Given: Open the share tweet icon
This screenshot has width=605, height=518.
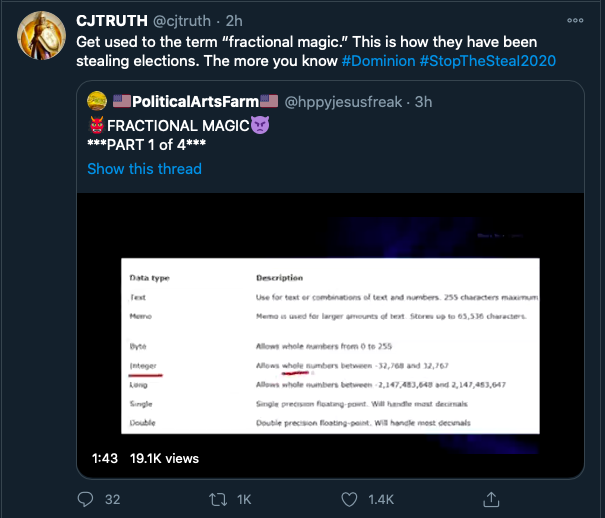Looking at the screenshot, I should point(492,498).
